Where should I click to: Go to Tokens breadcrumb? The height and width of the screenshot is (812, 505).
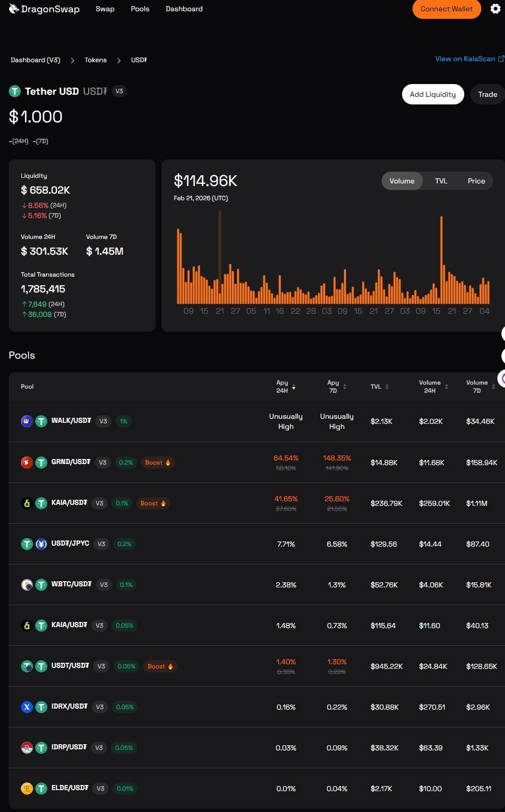tap(95, 60)
